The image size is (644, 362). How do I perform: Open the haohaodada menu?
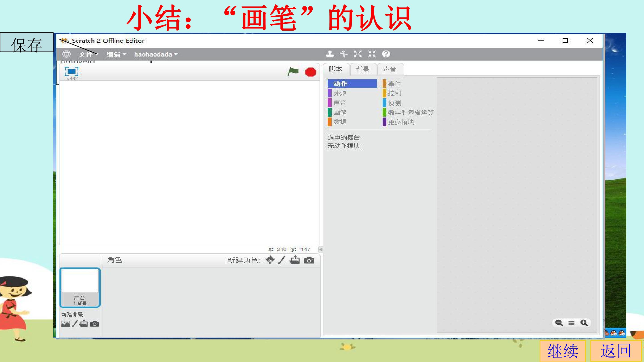[x=156, y=54]
